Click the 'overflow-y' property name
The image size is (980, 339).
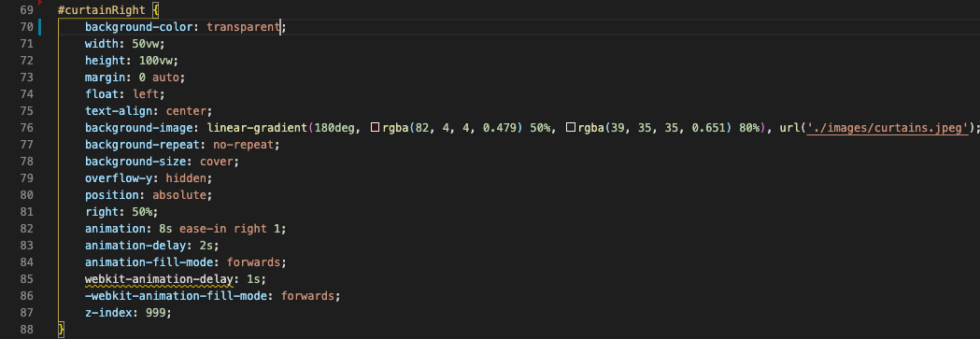click(x=120, y=178)
